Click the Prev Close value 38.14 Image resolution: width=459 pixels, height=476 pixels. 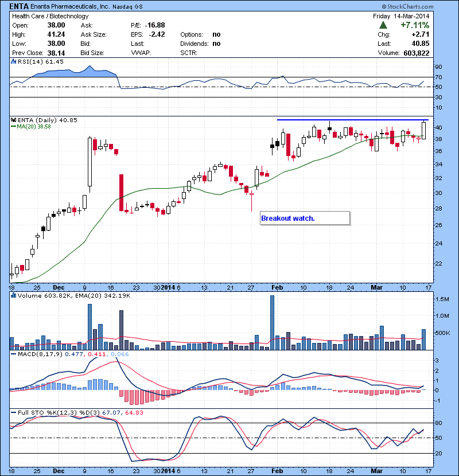pyautogui.click(x=56, y=53)
